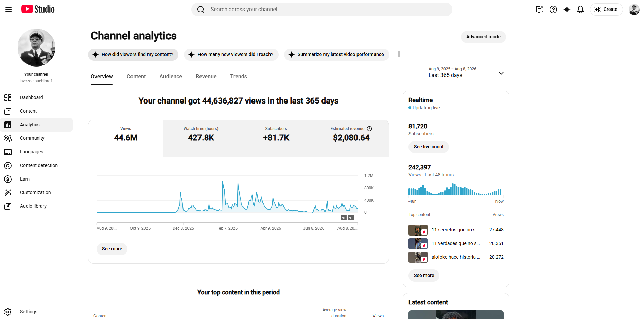Click the Ask Studio sparkle icon
Viewport: 644px width, 319px height.
click(567, 10)
